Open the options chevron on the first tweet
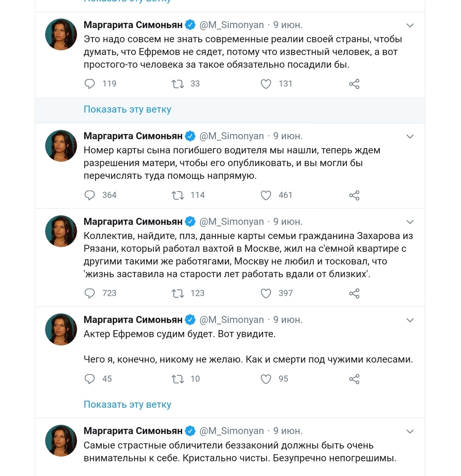 click(410, 26)
